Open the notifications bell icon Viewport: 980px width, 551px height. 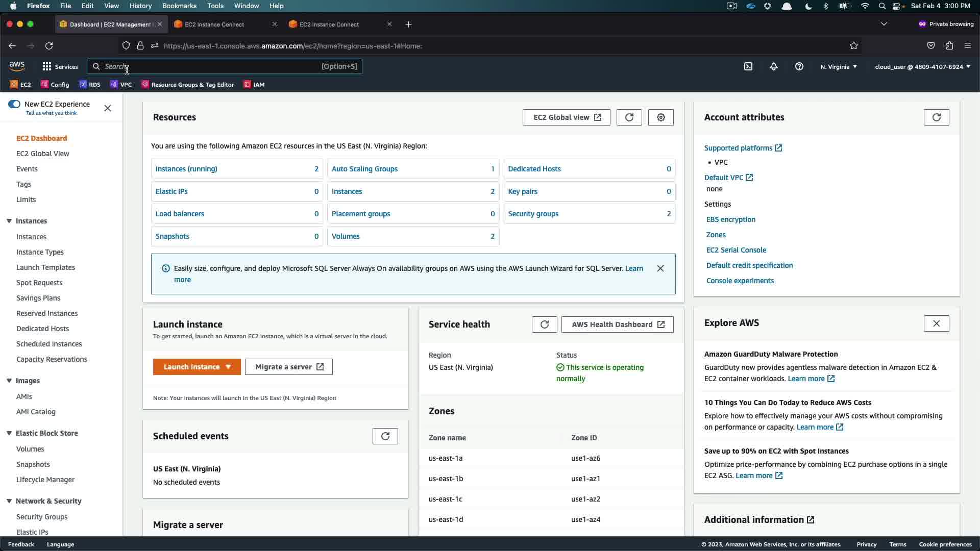coord(774,66)
